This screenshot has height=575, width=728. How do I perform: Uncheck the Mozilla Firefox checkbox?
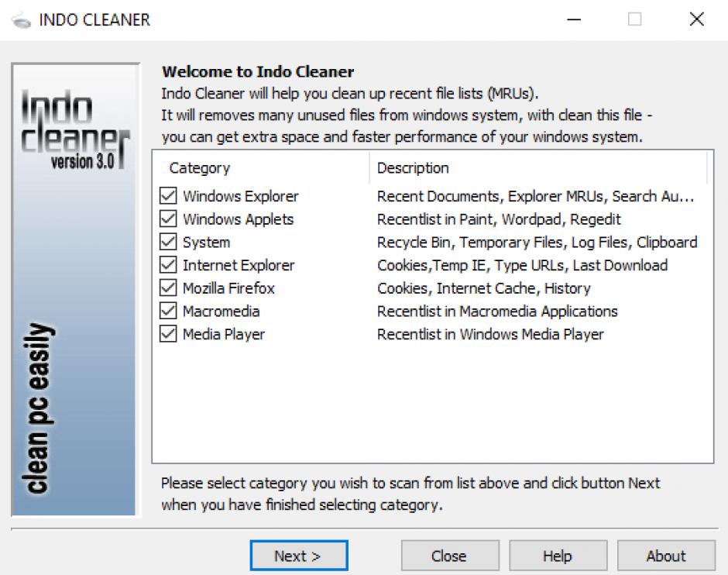point(168,288)
